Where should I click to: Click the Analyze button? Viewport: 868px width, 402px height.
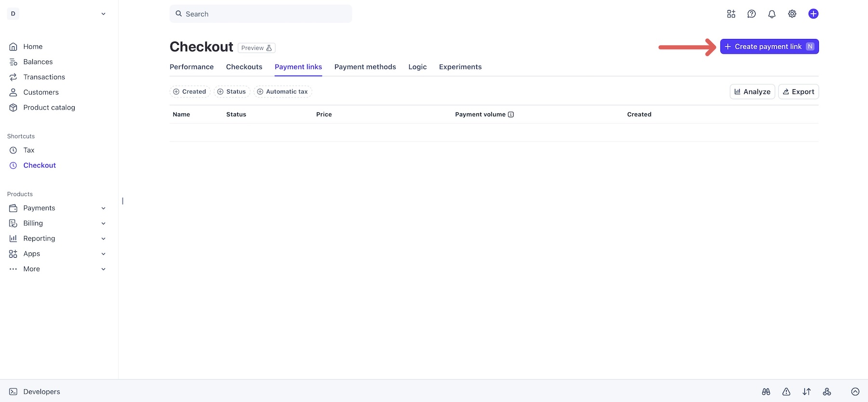pyautogui.click(x=752, y=92)
